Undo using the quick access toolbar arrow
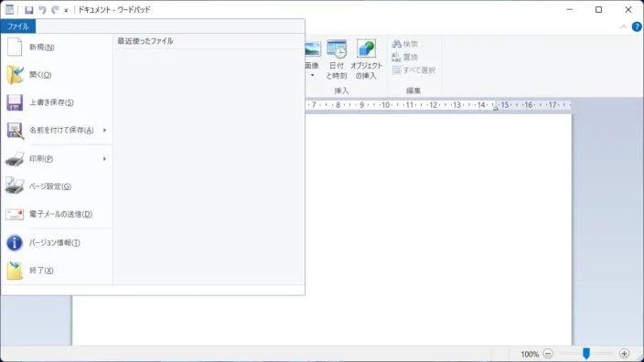Viewport: 644px width, 362px height. [42, 9]
